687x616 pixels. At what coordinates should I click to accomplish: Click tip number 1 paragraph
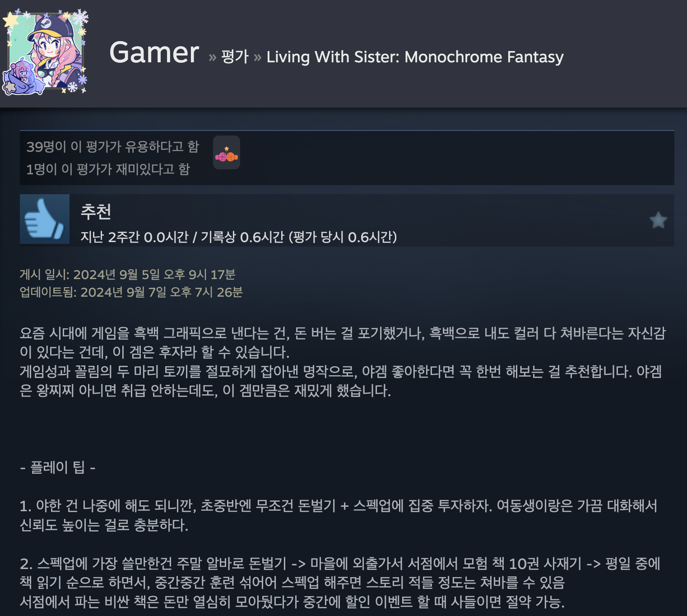click(339, 515)
